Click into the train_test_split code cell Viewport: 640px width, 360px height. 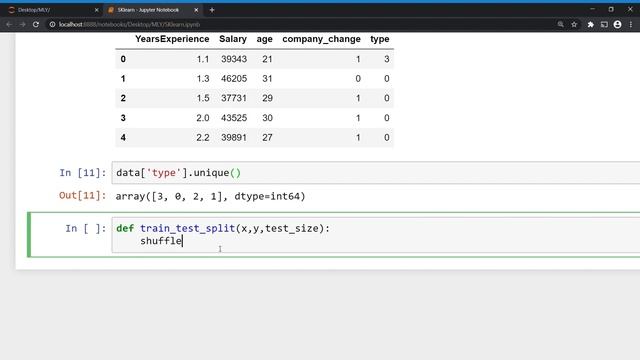376,235
